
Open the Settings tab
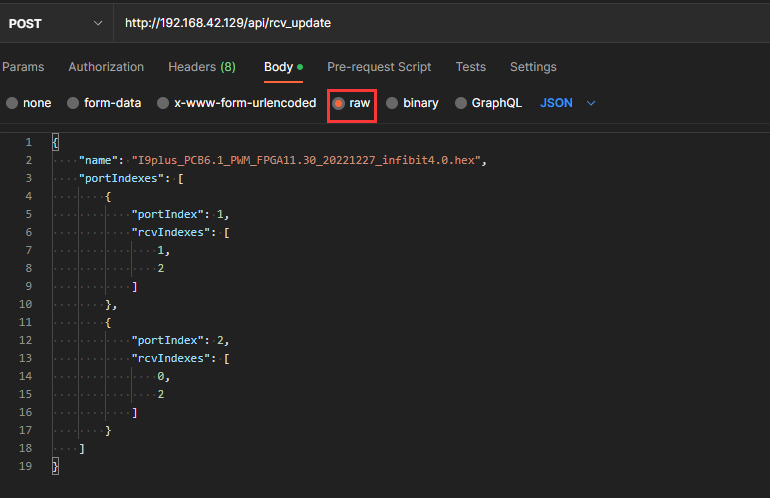533,67
